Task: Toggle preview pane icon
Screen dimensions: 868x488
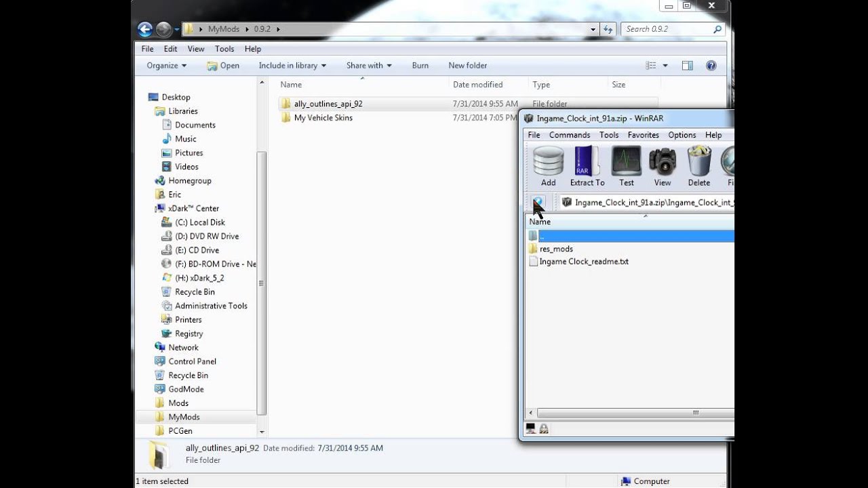Action: (x=688, y=66)
